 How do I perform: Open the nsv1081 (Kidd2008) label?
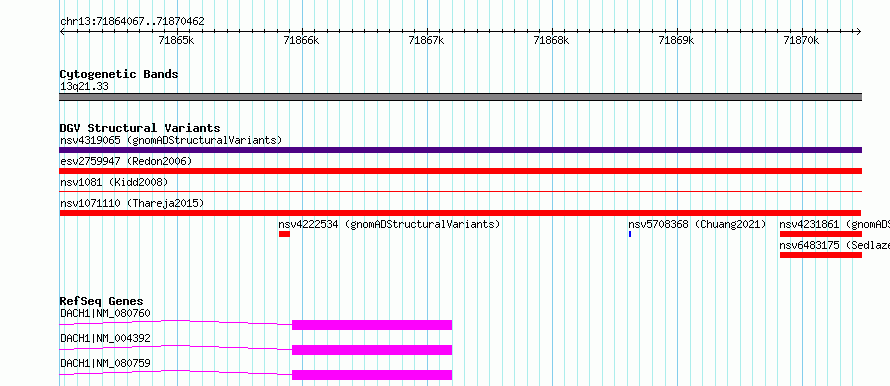(114, 182)
